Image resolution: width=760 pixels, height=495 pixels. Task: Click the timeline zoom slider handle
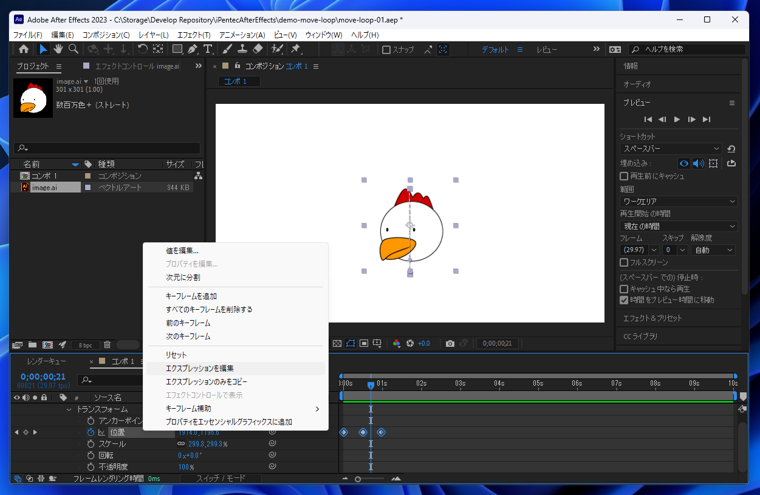click(x=358, y=479)
